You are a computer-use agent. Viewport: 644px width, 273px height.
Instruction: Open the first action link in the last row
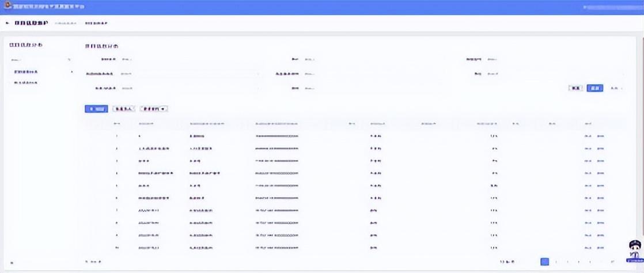click(588, 248)
